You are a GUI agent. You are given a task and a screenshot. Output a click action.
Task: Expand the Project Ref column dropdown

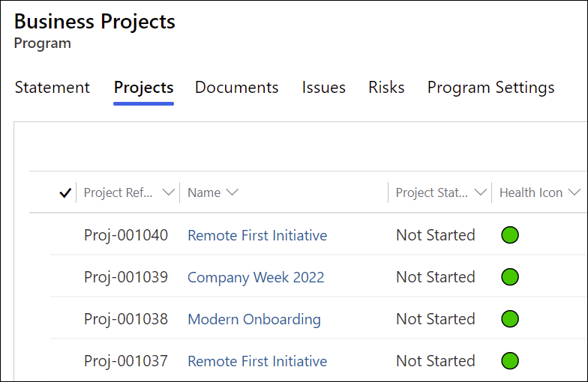[x=168, y=192]
